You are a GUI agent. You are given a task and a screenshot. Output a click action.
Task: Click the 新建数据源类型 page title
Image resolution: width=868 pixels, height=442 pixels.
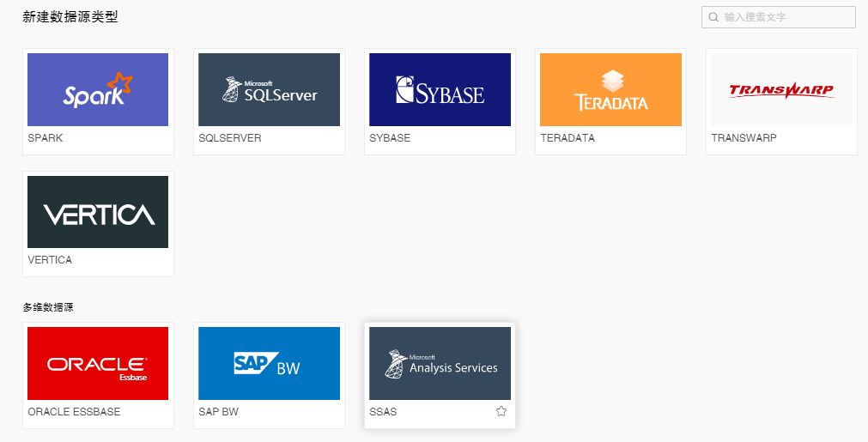(x=70, y=17)
